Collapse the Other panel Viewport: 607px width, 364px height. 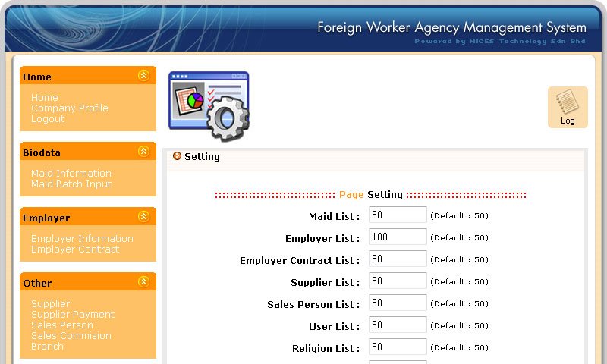click(143, 282)
